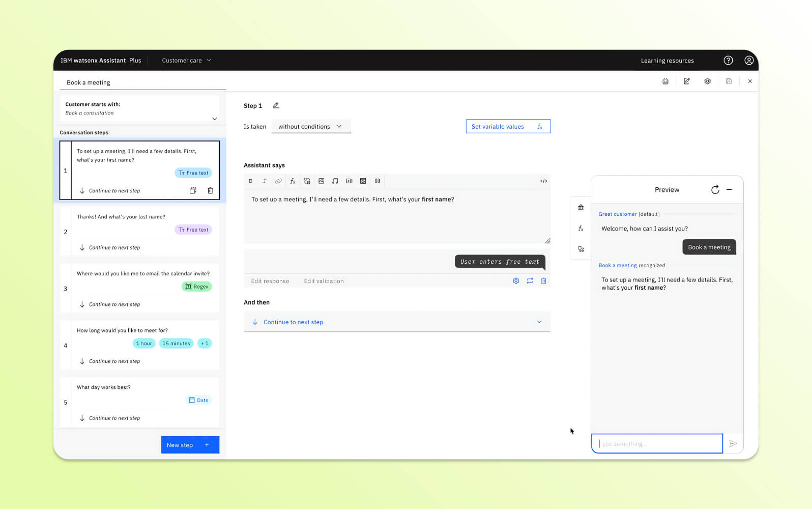Click the 'Book a meeting' recognized link
The image size is (812, 509).
point(617,265)
